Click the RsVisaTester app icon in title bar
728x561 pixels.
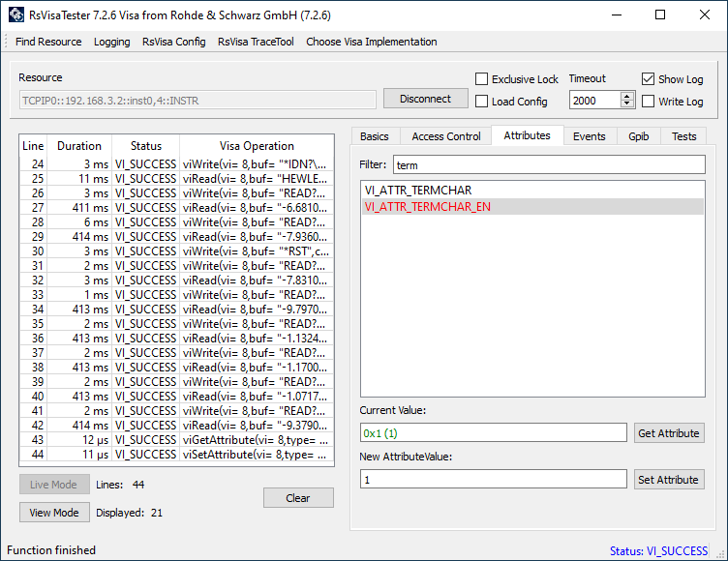[16, 15]
